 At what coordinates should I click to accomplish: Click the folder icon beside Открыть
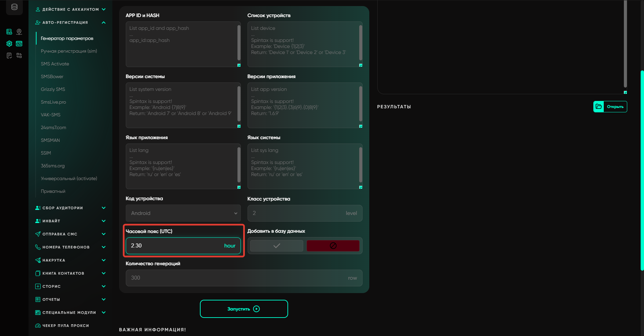pyautogui.click(x=599, y=107)
